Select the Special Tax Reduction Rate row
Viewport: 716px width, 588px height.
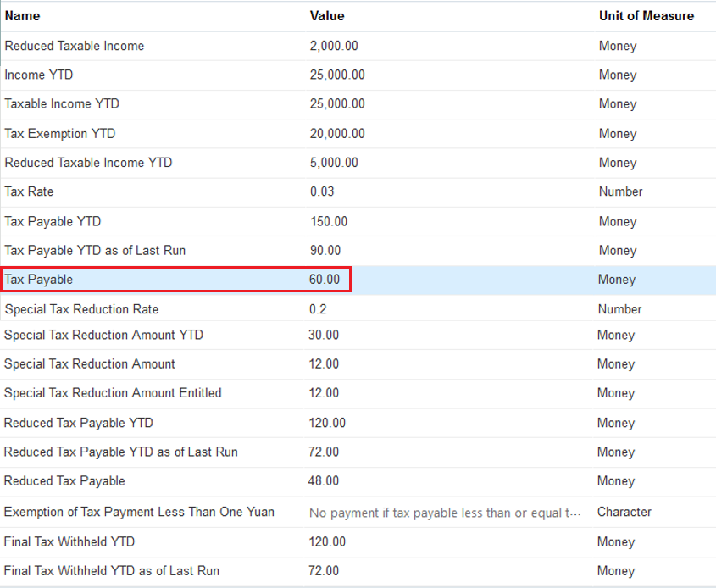[x=81, y=309]
